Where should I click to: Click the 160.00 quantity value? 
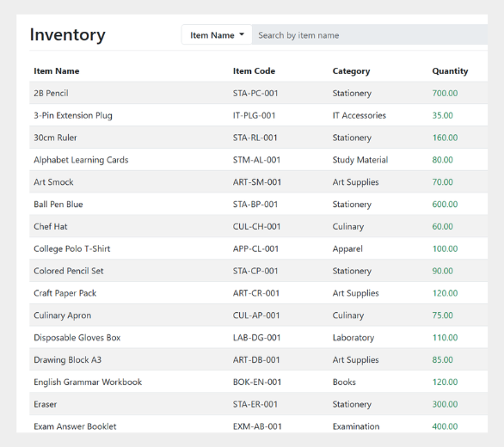445,138
